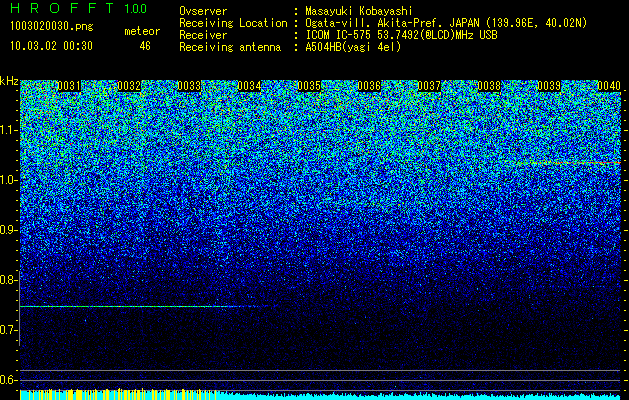Click the Ovserver field label
Viewport: 629px width, 400px height.
(x=203, y=11)
